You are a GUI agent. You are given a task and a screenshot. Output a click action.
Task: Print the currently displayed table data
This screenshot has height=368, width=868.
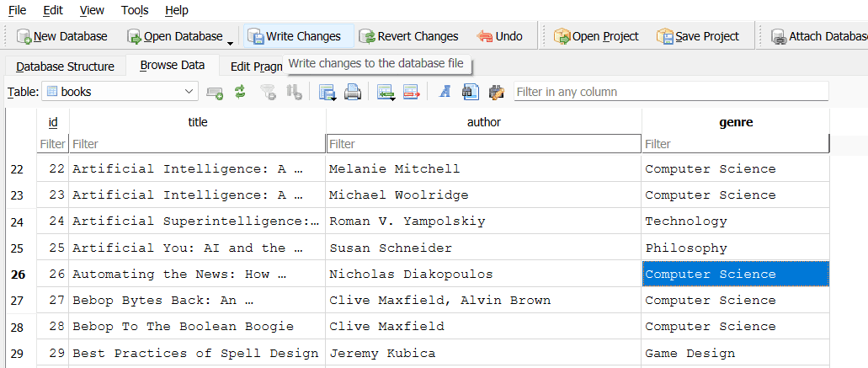pos(353,92)
